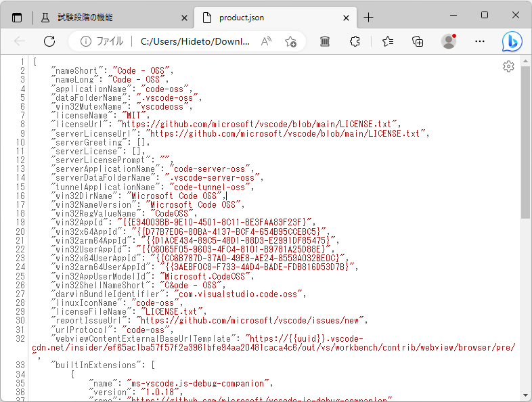Click the "vscodeoss" win32MutexName value
The image size is (532, 402).
(x=162, y=106)
